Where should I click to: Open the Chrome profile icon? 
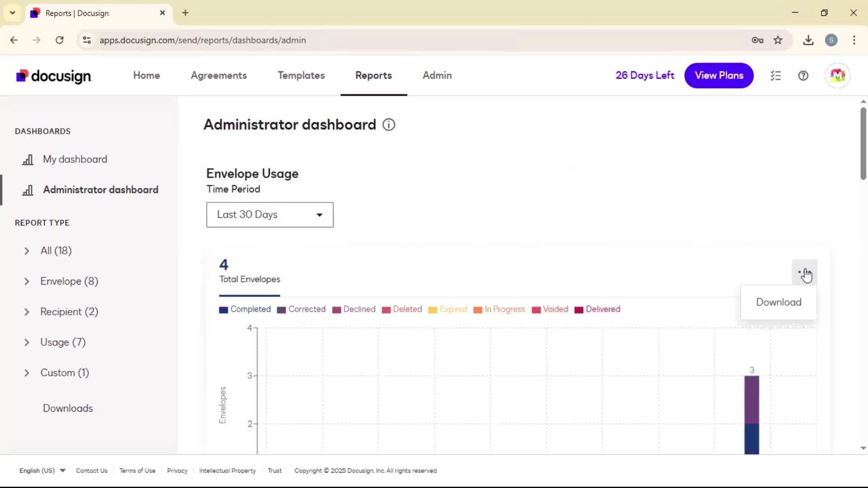[831, 40]
